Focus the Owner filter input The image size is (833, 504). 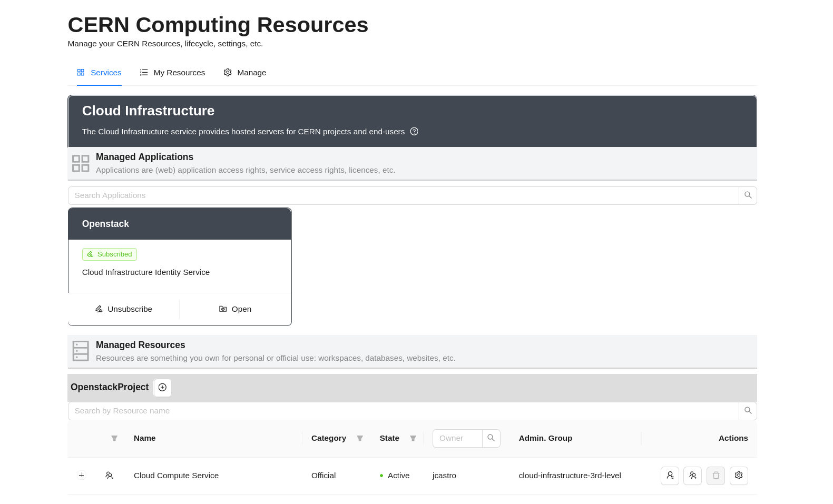[457, 438]
